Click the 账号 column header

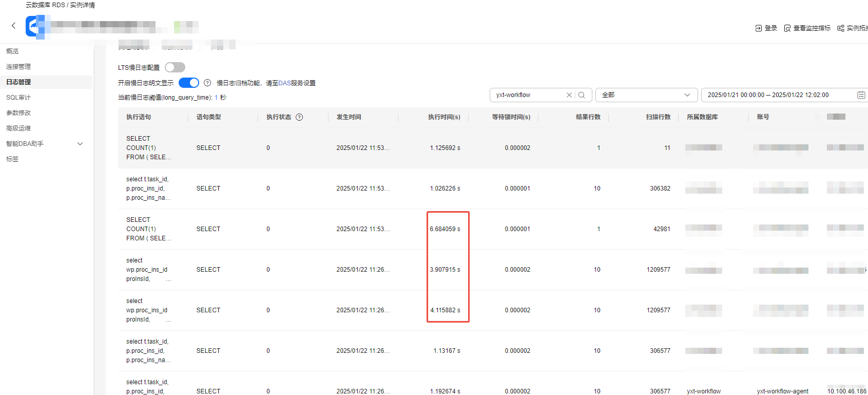pyautogui.click(x=763, y=117)
